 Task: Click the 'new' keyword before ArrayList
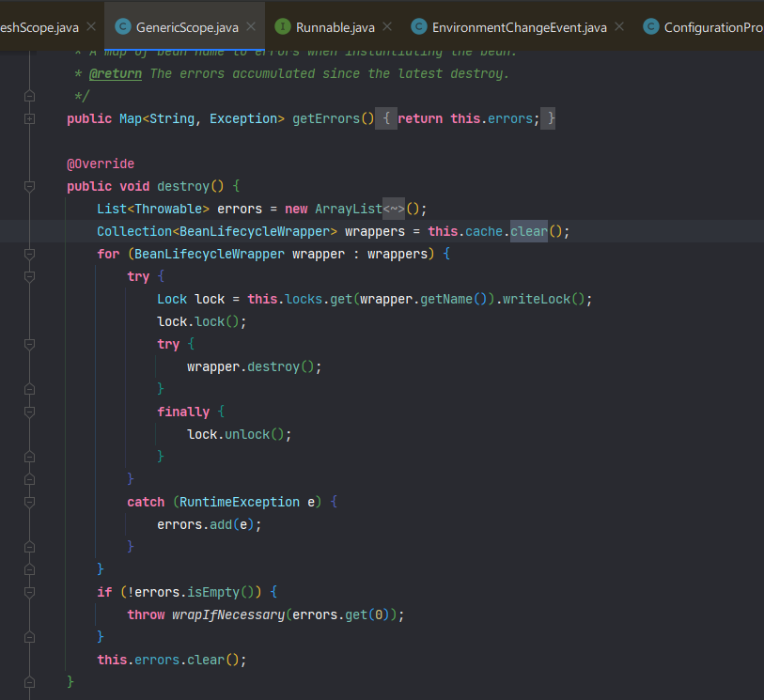pos(296,209)
